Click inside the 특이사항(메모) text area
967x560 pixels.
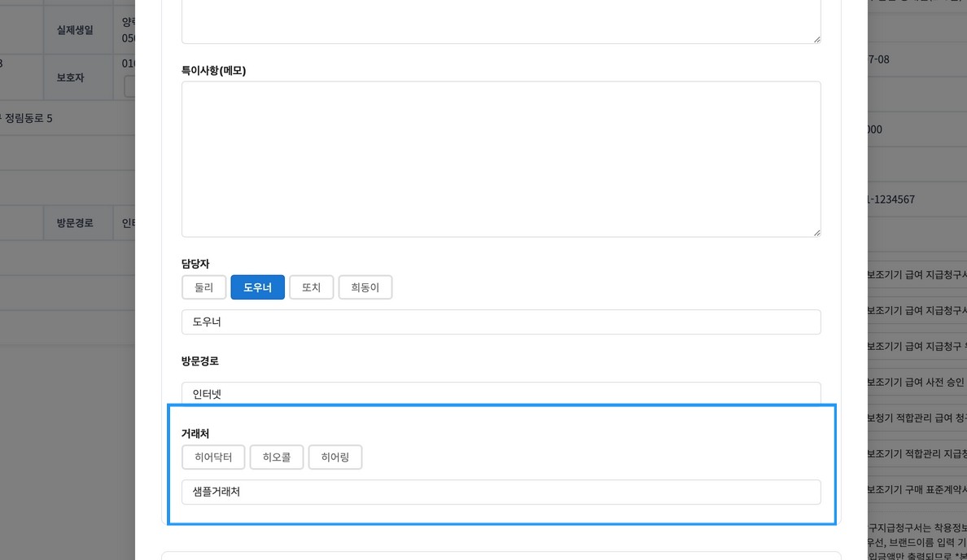tap(501, 159)
